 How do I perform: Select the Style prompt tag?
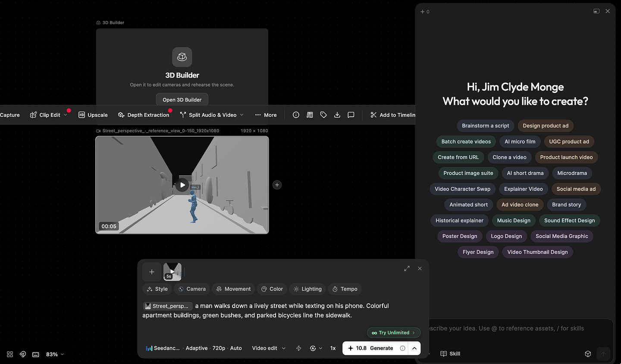tap(157, 289)
